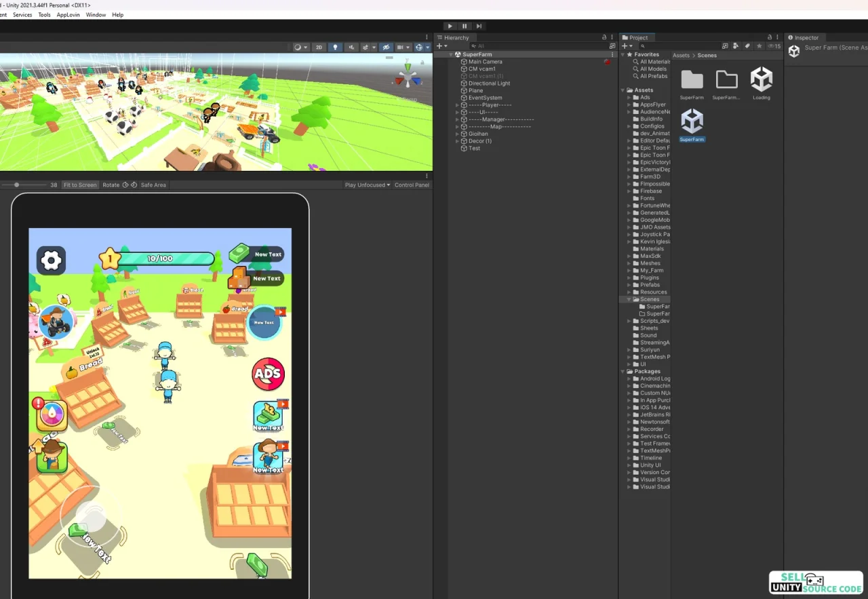Click the red ADS button in the game view

(269, 373)
